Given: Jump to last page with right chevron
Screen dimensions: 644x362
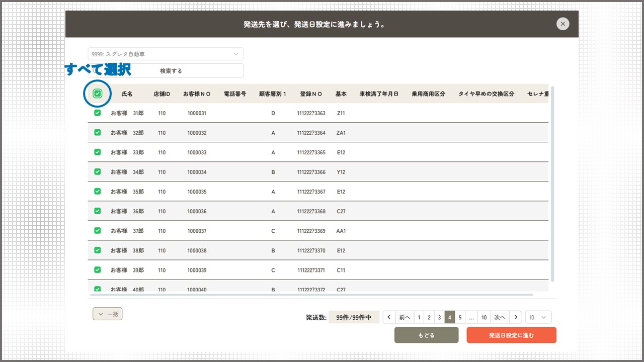Looking at the screenshot, I should point(515,317).
